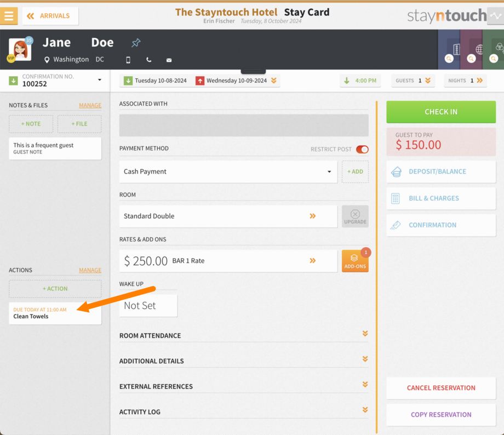This screenshot has width=504, height=435.
Task: Open the Add-Ons button
Action: (x=355, y=261)
